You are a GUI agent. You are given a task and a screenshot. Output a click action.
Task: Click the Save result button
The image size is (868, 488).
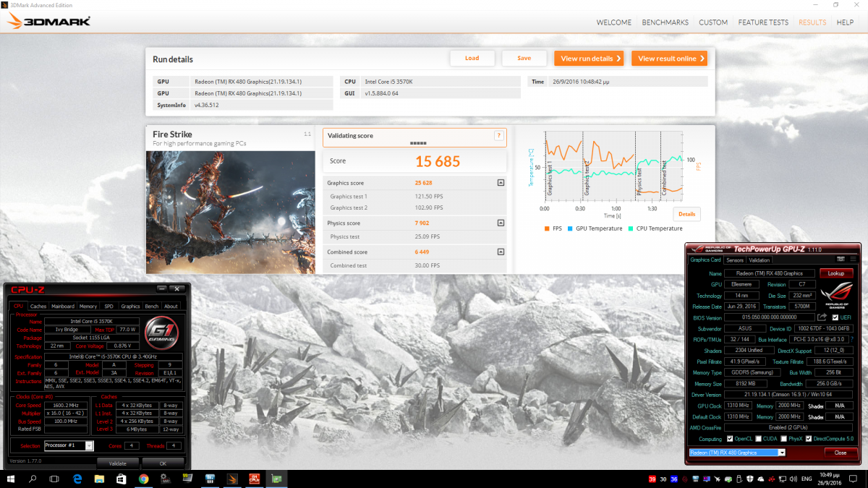click(x=524, y=59)
